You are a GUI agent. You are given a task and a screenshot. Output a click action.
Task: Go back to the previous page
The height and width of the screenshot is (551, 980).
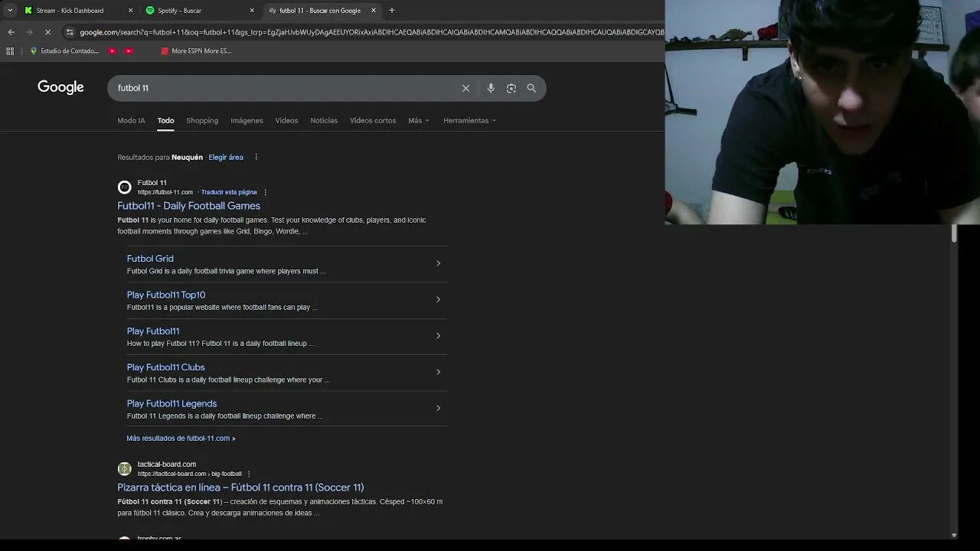[11, 32]
